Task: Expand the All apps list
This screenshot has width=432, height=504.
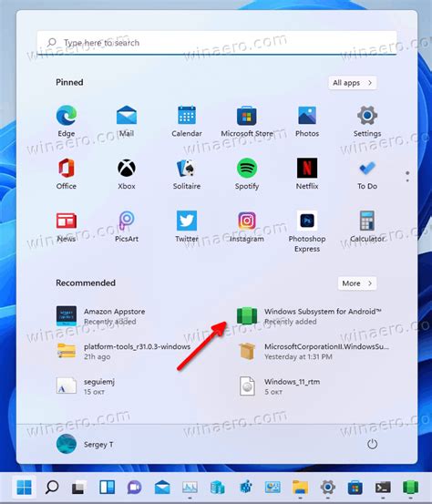Action: tap(353, 83)
